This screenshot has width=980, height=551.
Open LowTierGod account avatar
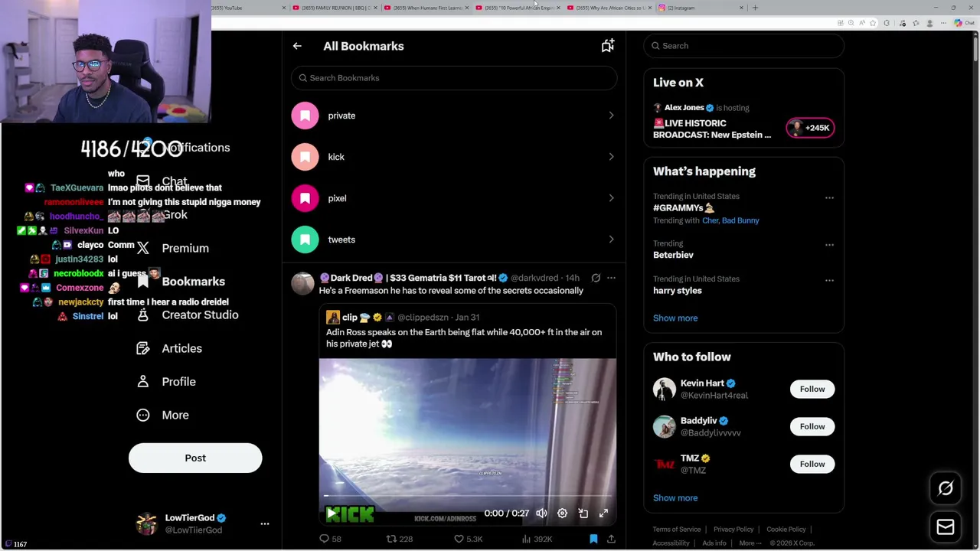click(x=146, y=523)
